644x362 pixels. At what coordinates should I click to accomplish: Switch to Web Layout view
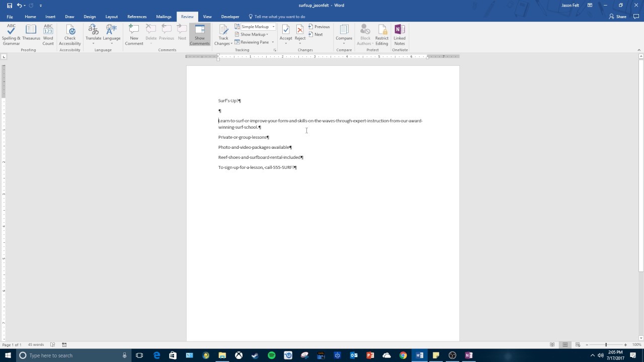click(578, 345)
